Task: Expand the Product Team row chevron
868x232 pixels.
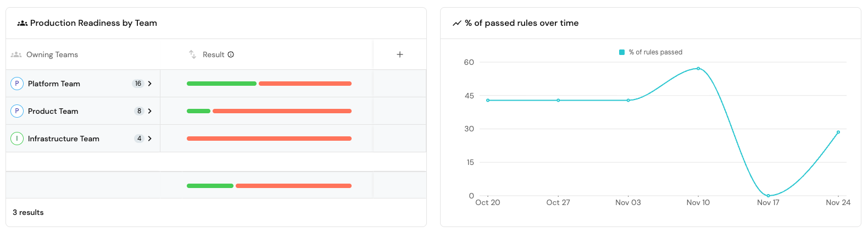Action: (x=149, y=111)
